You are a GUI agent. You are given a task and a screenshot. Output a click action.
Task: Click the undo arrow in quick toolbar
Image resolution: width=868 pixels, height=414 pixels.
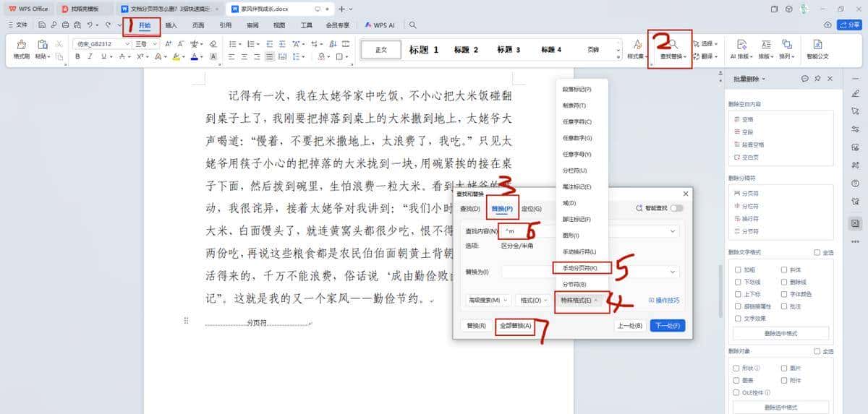tap(88, 25)
